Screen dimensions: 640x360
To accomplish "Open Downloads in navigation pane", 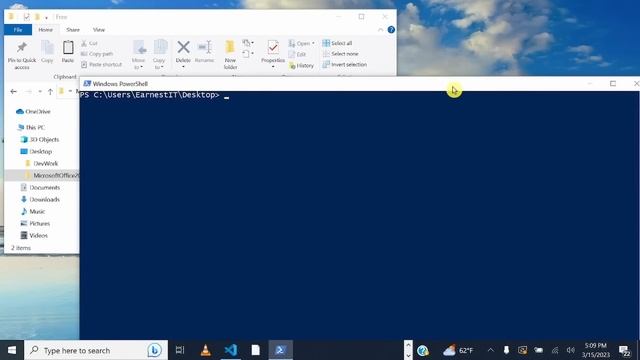I will [x=40, y=199].
